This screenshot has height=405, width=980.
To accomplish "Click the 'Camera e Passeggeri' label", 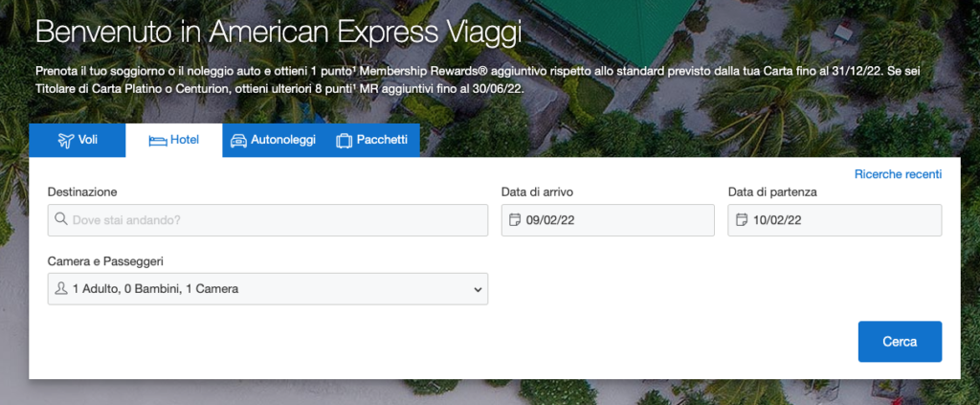I will 105,261.
